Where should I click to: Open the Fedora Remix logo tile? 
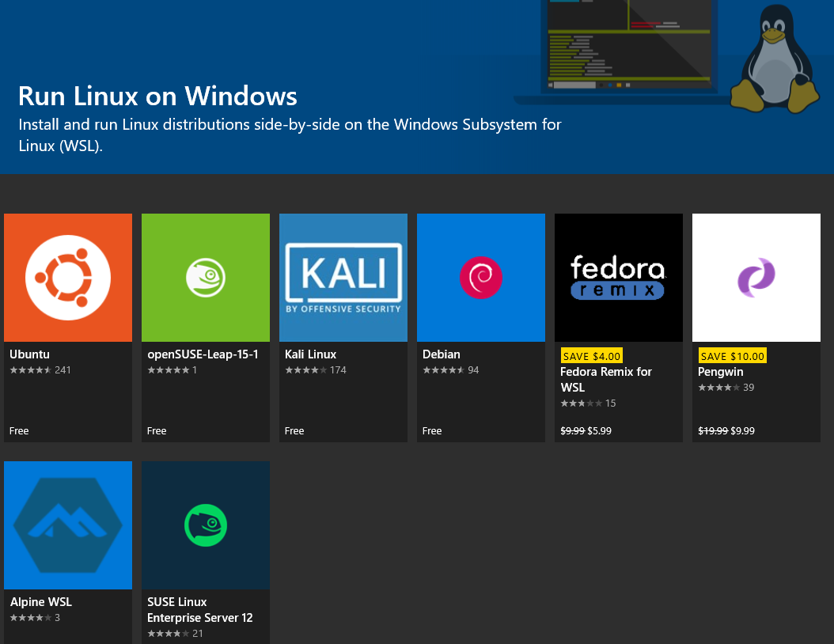619,278
